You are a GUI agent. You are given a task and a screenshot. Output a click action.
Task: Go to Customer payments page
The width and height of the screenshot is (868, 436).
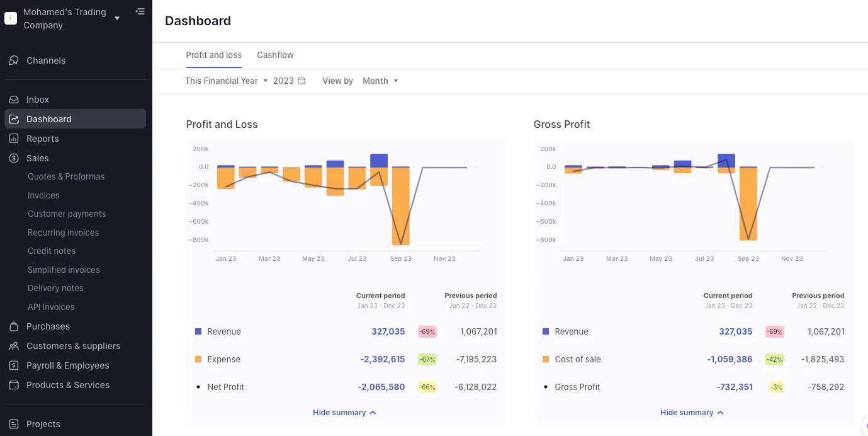pos(67,214)
